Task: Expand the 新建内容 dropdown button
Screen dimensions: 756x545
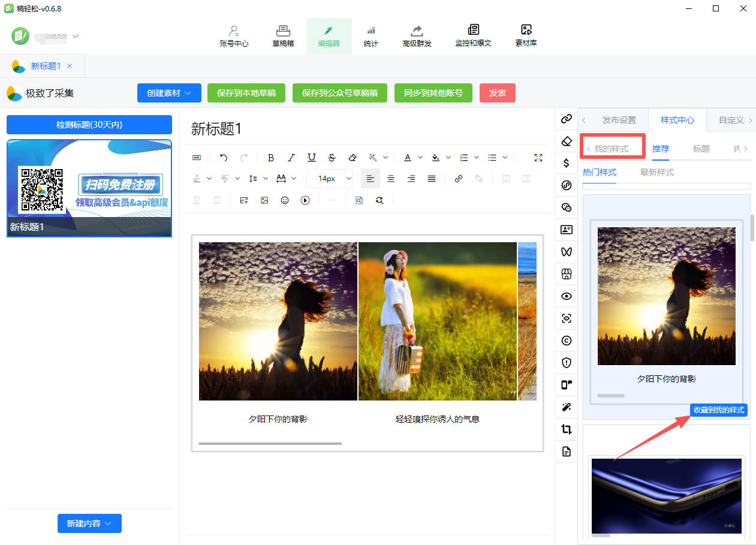Action: tap(89, 523)
